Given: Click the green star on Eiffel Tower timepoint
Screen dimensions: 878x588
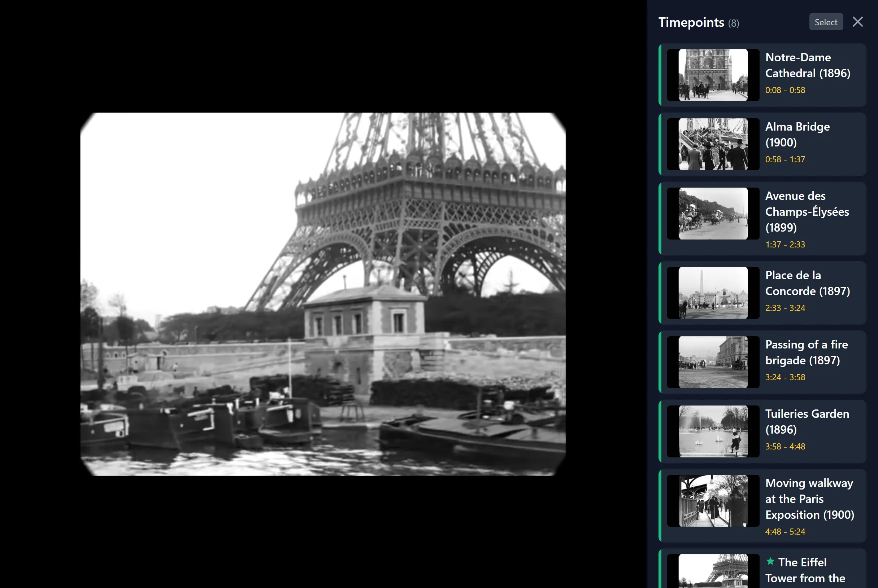Looking at the screenshot, I should coord(770,561).
